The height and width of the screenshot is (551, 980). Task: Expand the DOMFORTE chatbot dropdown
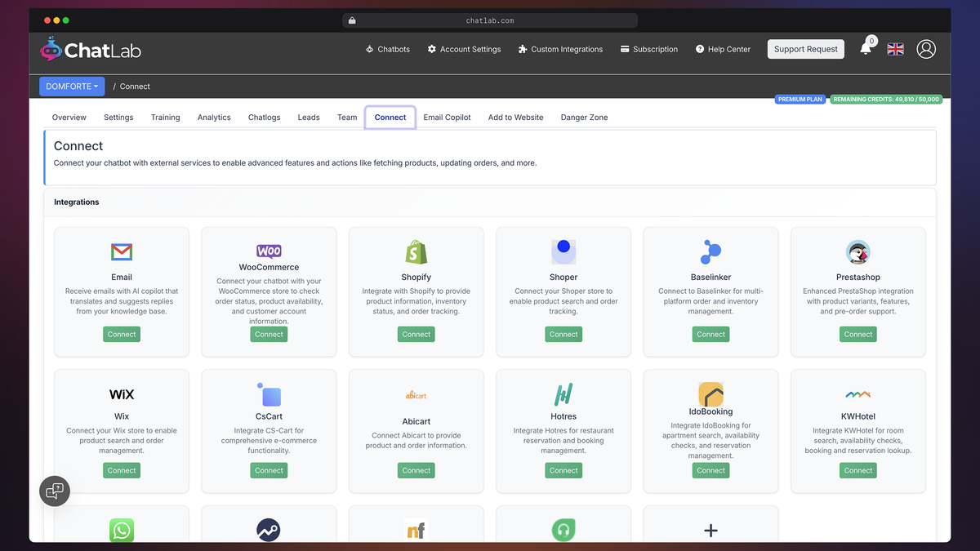coord(73,86)
